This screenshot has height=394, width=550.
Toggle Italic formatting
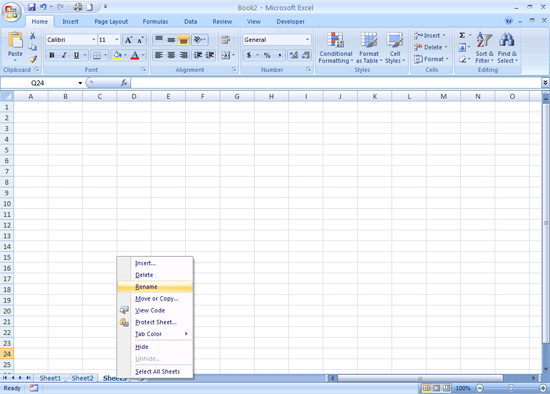click(x=64, y=55)
